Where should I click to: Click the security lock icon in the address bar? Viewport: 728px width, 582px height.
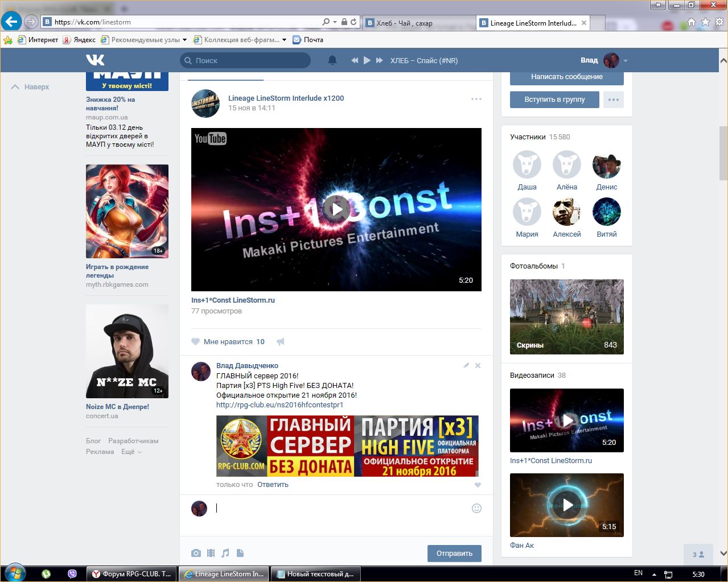[x=344, y=22]
